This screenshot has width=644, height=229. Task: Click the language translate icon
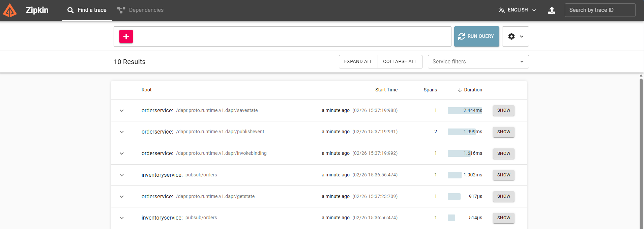pos(501,10)
